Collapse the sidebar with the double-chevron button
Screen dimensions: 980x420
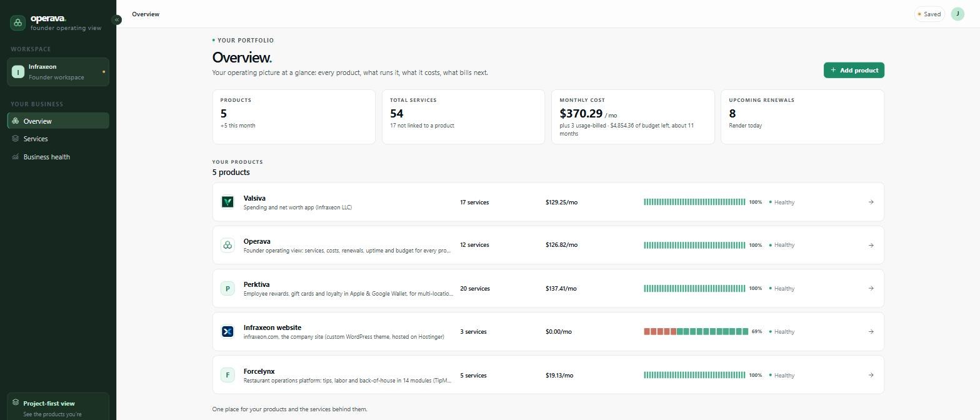point(116,20)
